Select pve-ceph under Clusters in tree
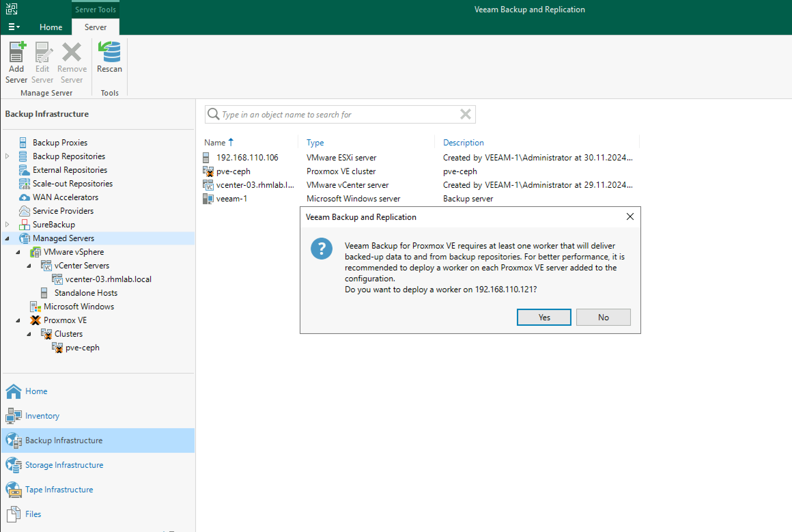 coord(82,348)
